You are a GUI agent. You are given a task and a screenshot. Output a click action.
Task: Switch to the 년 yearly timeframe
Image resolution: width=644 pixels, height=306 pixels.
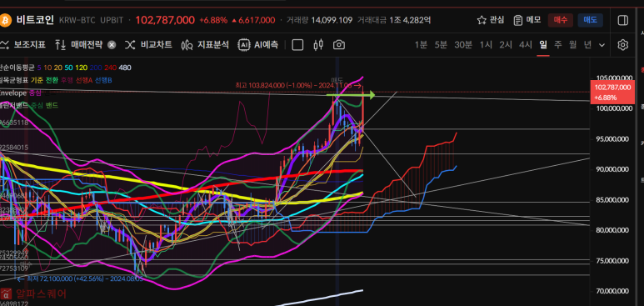coord(587,45)
